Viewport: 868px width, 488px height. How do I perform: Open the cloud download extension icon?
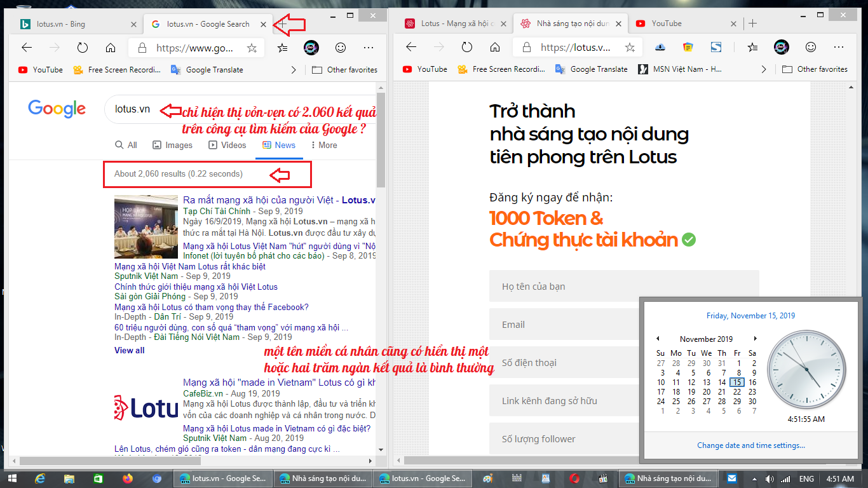pyautogui.click(x=660, y=47)
